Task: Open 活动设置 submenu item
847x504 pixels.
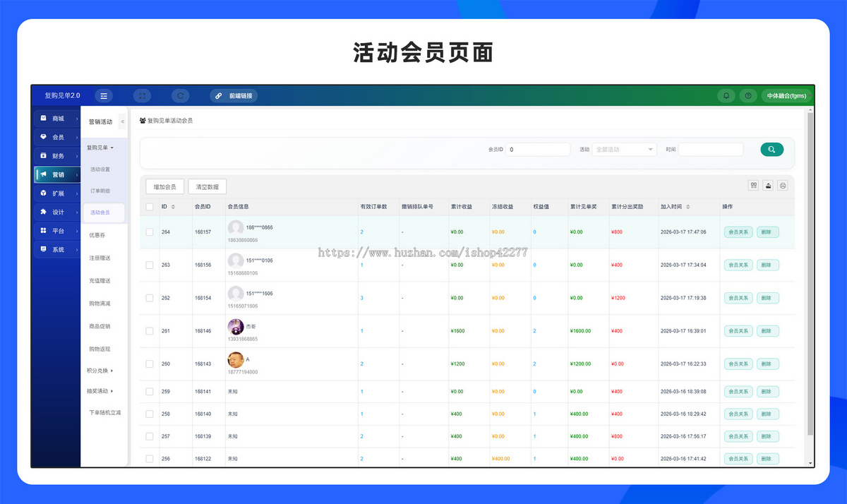Action: click(x=100, y=169)
